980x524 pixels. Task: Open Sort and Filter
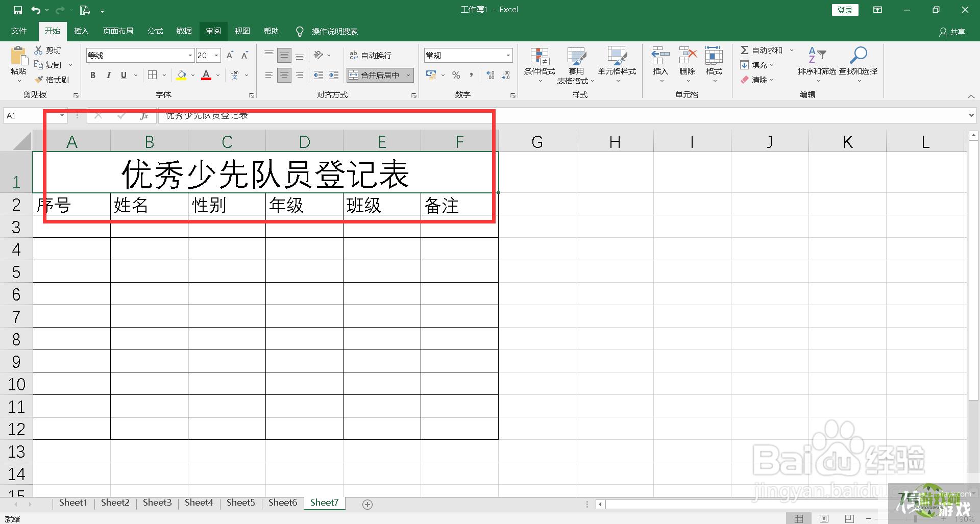817,65
